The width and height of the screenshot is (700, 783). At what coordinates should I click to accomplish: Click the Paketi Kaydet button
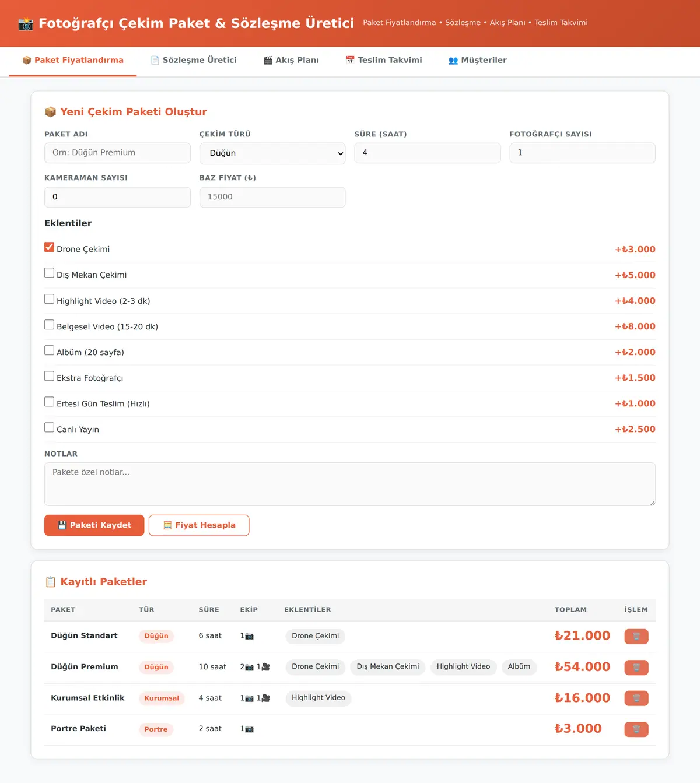94,525
